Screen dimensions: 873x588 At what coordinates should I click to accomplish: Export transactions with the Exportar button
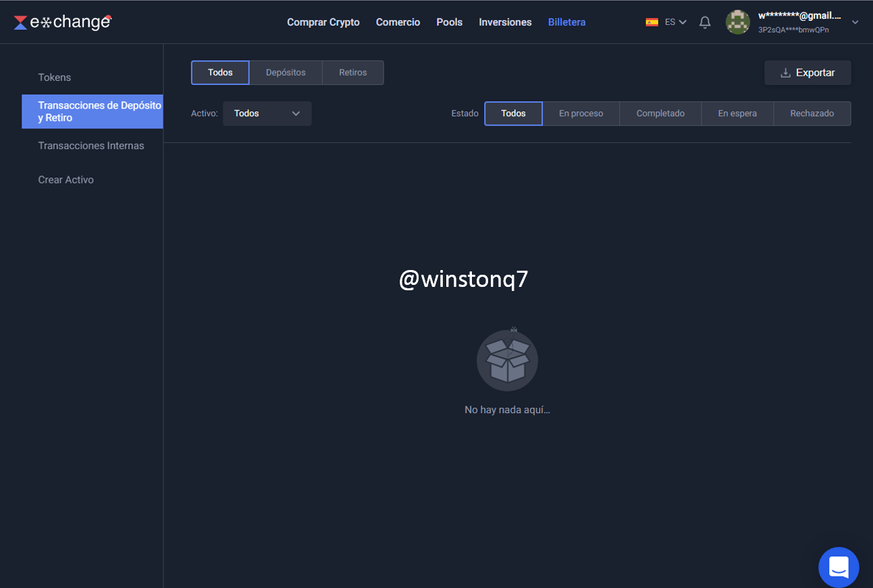808,73
